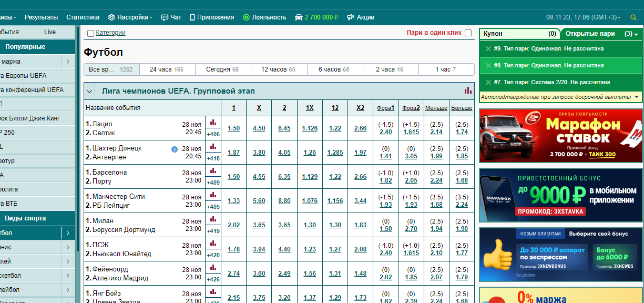Show +419 markets for Милан match
Image resolution: width=644 pixels, height=303 pixels.
point(213,231)
